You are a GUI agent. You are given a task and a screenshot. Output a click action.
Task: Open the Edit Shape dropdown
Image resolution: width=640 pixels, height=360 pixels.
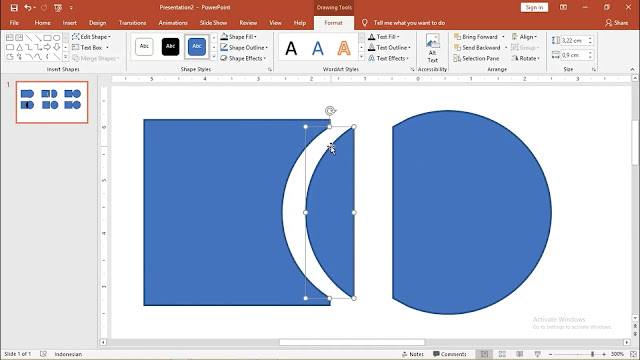pyautogui.click(x=91, y=37)
